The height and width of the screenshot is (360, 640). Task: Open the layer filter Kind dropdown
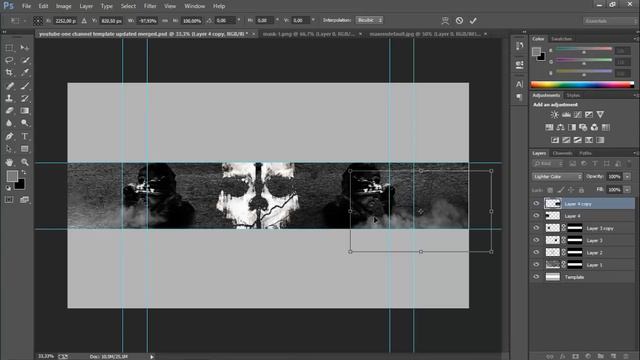548,164
